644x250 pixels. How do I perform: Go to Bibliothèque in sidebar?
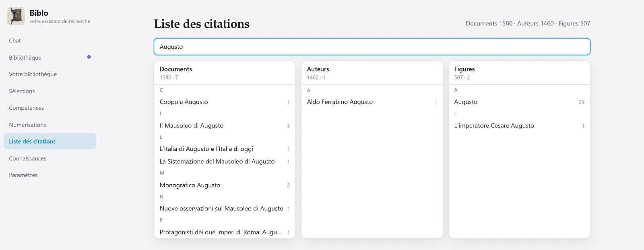point(50,58)
